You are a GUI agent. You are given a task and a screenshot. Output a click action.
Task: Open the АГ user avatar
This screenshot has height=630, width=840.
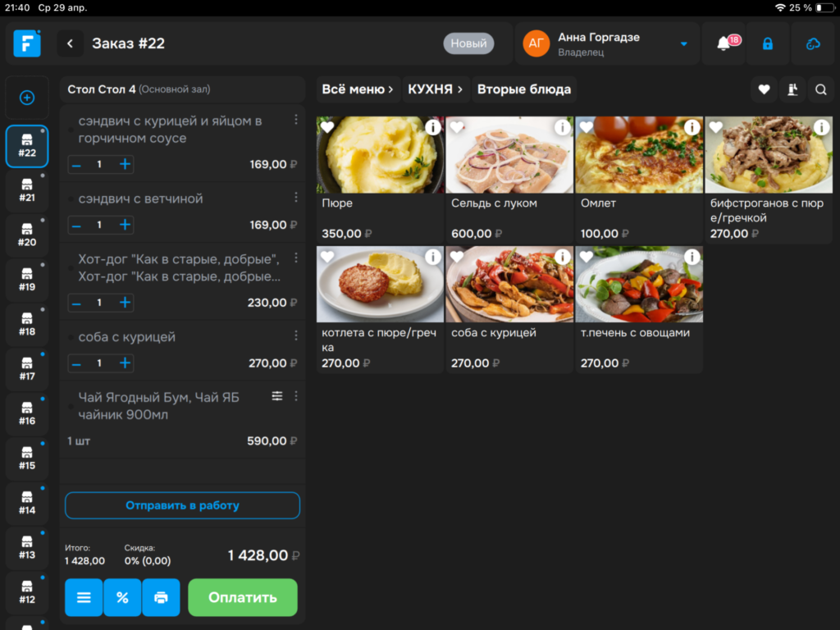(x=536, y=43)
